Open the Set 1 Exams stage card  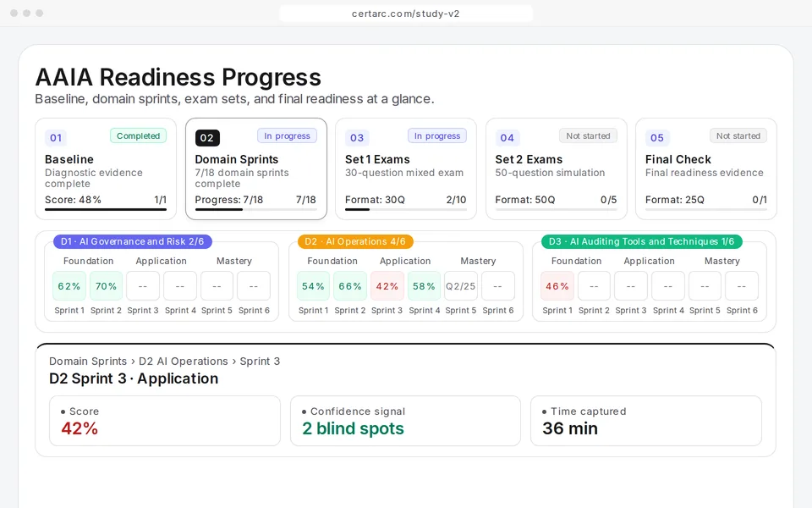coord(406,169)
